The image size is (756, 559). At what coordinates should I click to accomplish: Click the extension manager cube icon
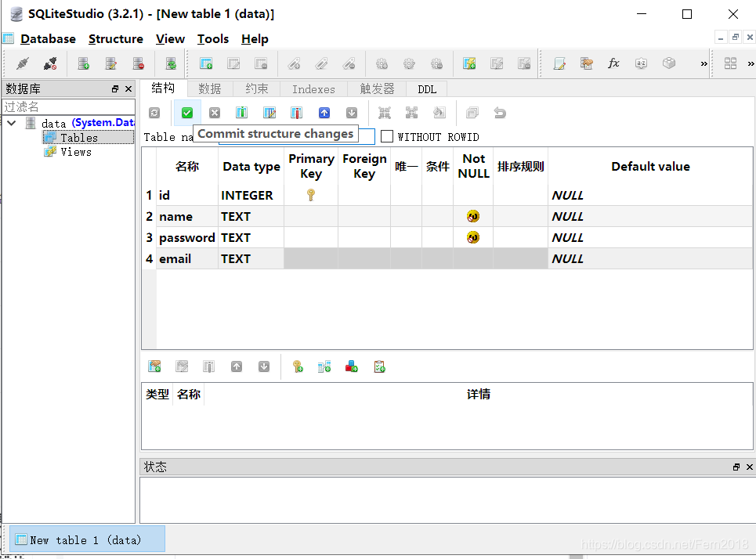point(669,63)
